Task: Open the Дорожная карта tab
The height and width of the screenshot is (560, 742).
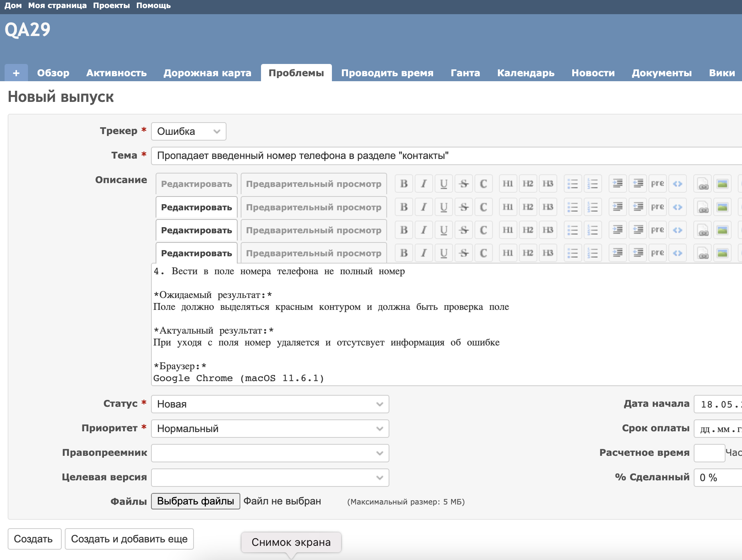Action: point(207,73)
